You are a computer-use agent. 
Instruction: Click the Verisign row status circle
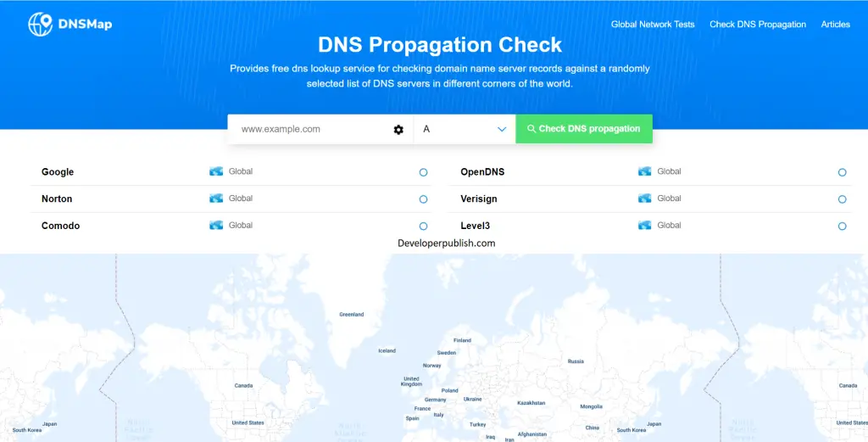click(x=842, y=199)
